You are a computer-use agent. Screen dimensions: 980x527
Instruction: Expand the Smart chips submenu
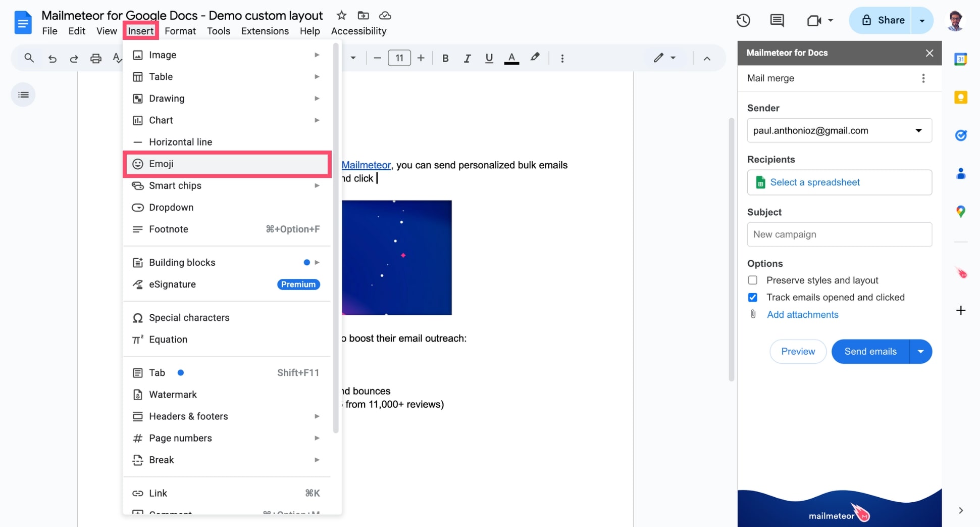(x=317, y=185)
